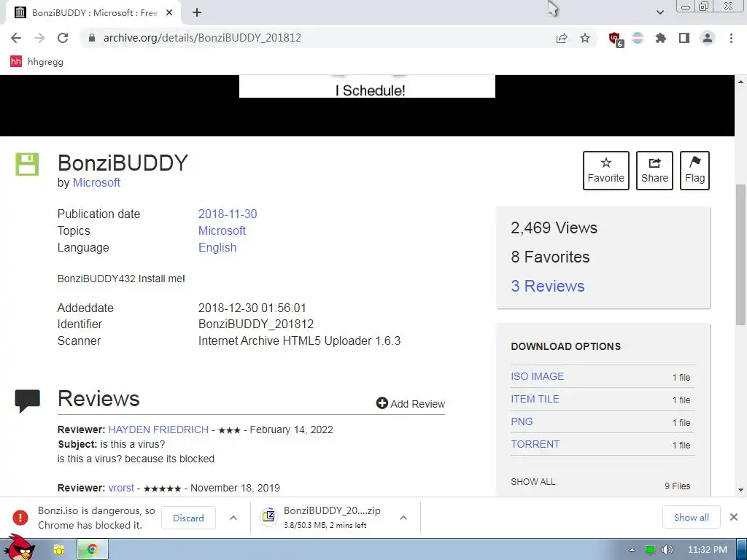Image resolution: width=747 pixels, height=560 pixels.
Task: Favorite this BonziBUDDY item
Action: [606, 171]
